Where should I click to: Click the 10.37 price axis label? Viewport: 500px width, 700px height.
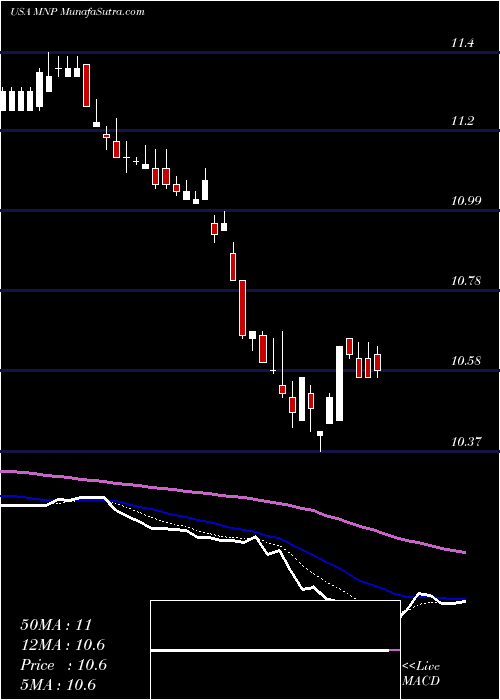(x=466, y=442)
